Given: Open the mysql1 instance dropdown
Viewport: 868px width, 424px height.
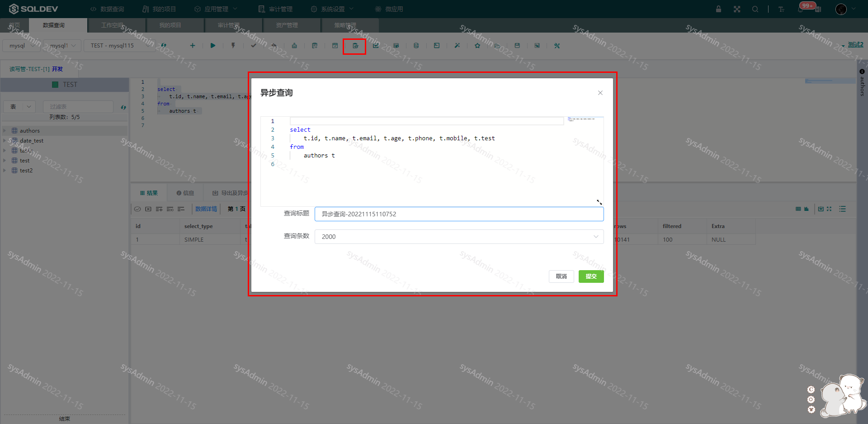Looking at the screenshot, I should 62,46.
